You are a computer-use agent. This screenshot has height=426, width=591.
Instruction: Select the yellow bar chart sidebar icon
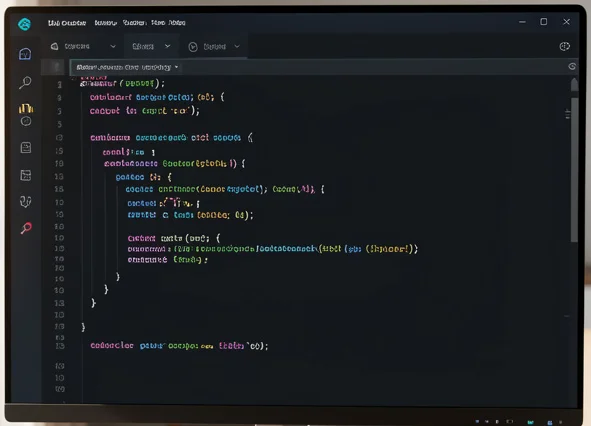26,109
